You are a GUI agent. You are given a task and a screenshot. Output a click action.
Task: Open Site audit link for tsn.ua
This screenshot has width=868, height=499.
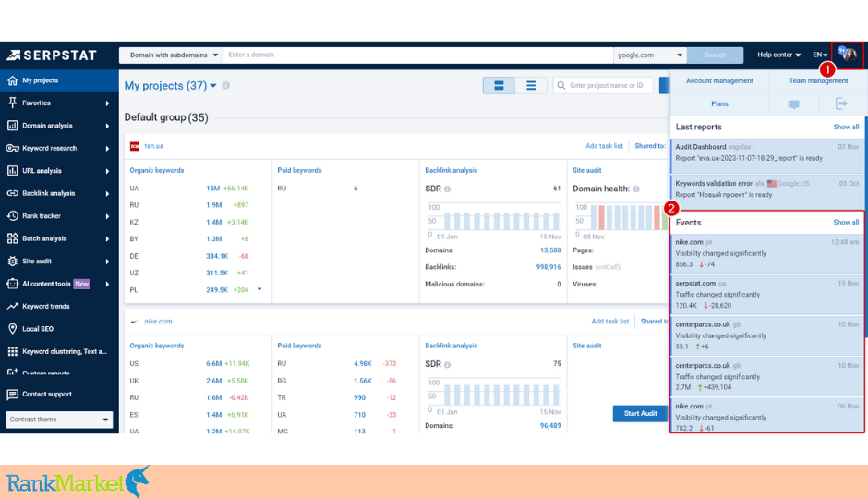click(x=586, y=171)
